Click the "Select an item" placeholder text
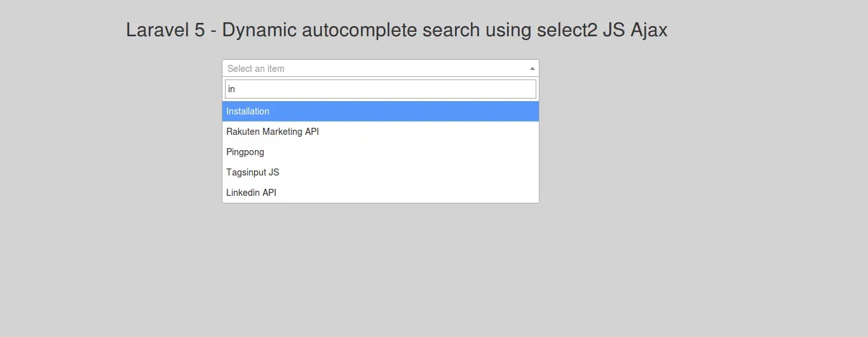The image size is (868, 337). (x=256, y=69)
